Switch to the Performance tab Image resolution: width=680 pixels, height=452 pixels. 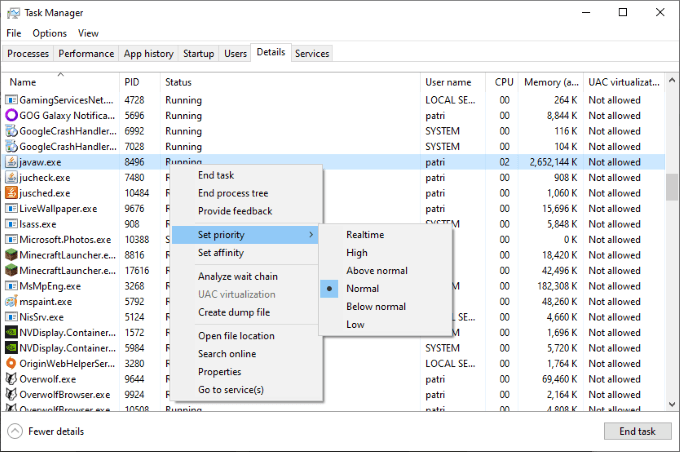click(x=86, y=53)
